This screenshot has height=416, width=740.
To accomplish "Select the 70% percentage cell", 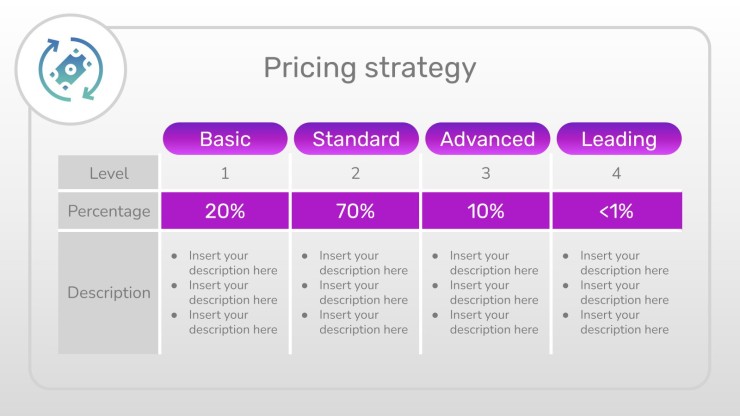I will (355, 211).
